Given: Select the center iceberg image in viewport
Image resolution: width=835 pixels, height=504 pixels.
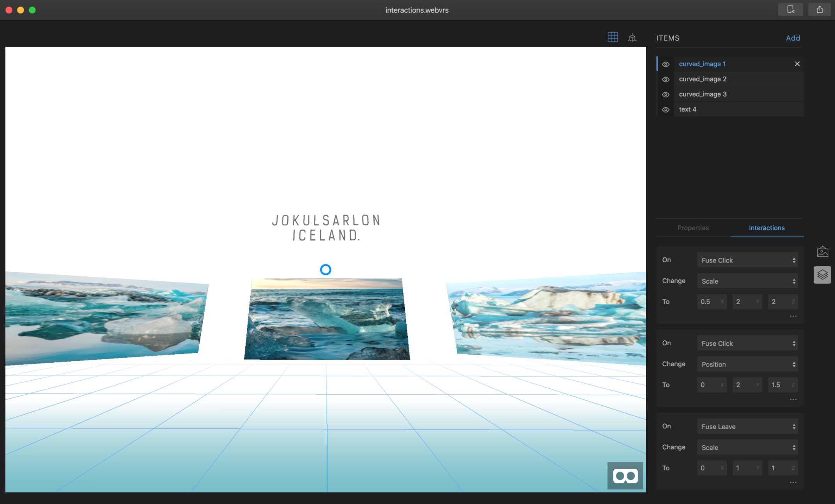Looking at the screenshot, I should tap(327, 319).
